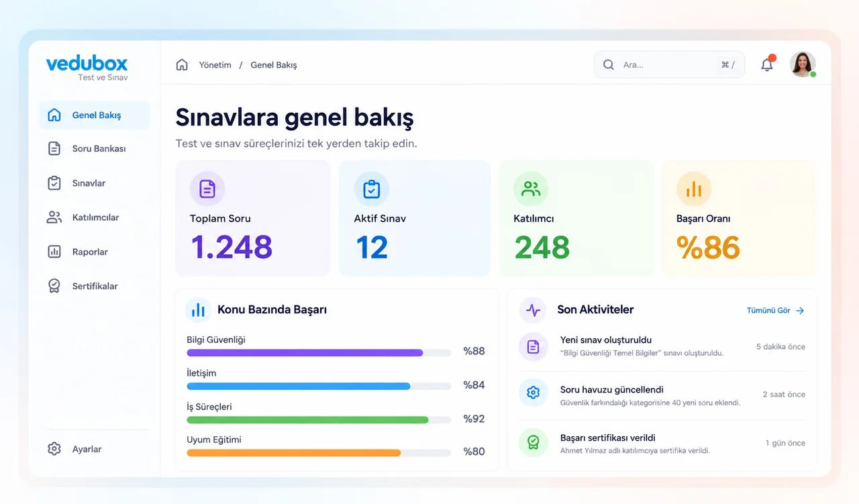
Task: Click the Genel Bakış house icon in sidebar
Action: pyautogui.click(x=54, y=115)
